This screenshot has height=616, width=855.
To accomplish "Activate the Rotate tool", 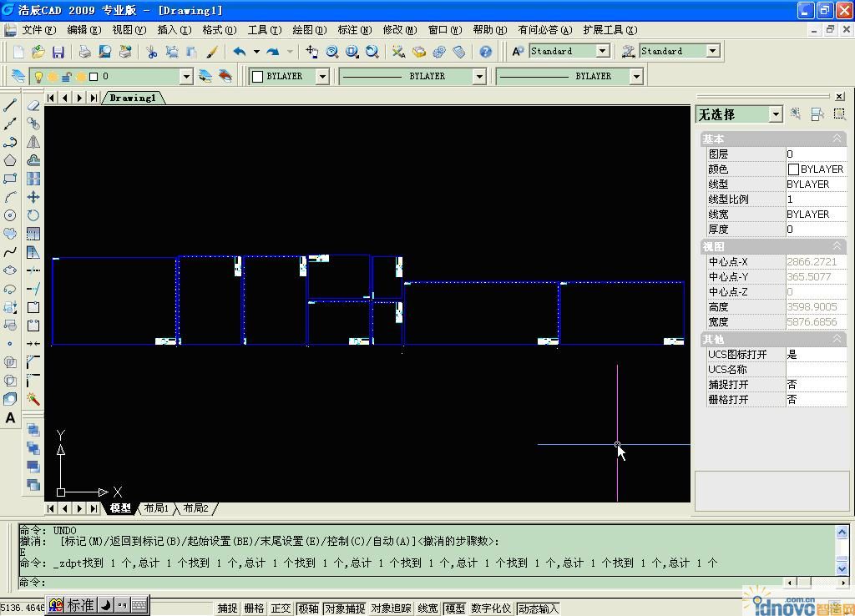I will point(33,215).
